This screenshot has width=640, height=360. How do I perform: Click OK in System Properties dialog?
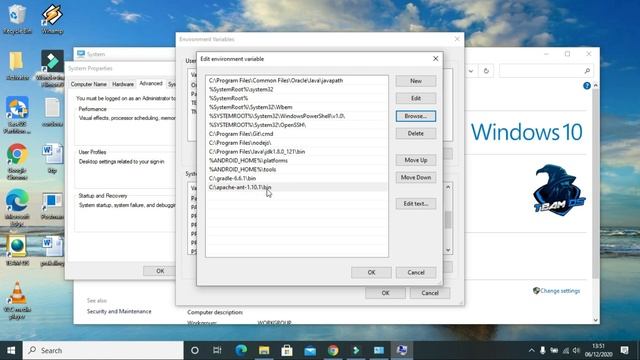click(160, 271)
